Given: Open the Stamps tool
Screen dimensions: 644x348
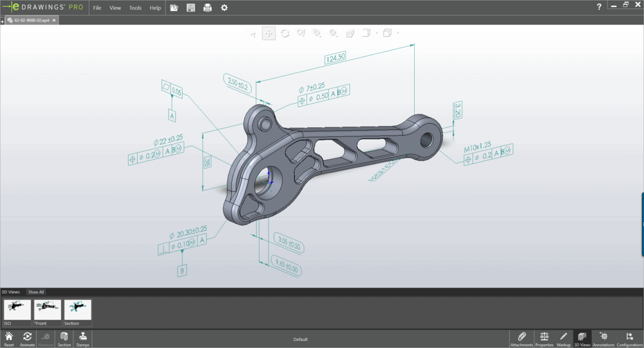Looking at the screenshot, I should click(x=82, y=339).
